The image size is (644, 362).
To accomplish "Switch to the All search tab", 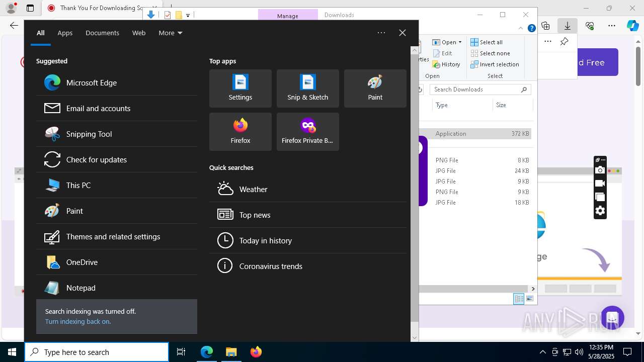I will (x=41, y=33).
